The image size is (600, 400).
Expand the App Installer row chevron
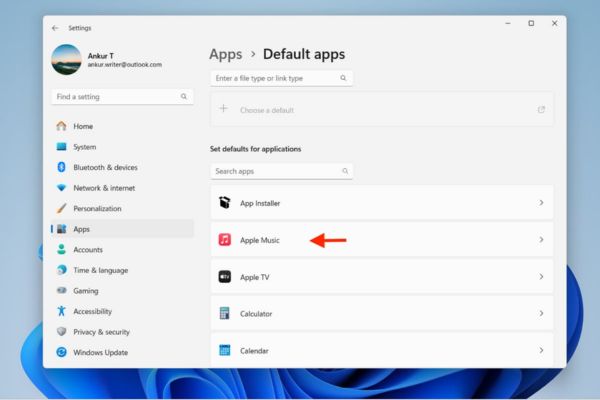click(x=541, y=203)
